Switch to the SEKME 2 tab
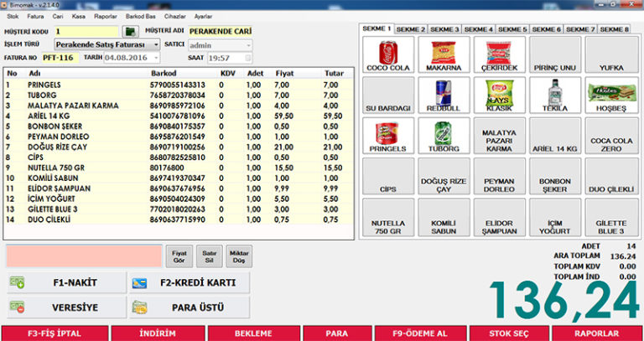This screenshot has height=341, width=644. (411, 29)
